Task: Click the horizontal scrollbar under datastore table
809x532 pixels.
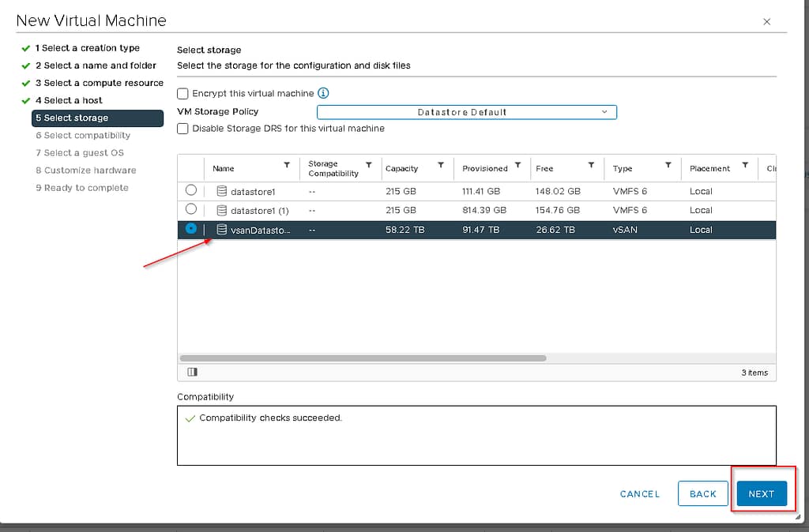Action: [x=363, y=358]
